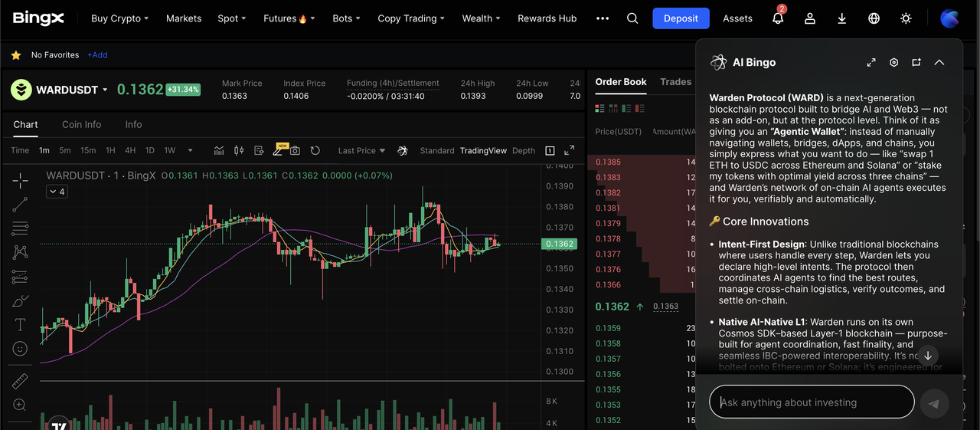The image size is (980, 430).
Task: Switch chart view to Depth
Action: pyautogui.click(x=524, y=151)
